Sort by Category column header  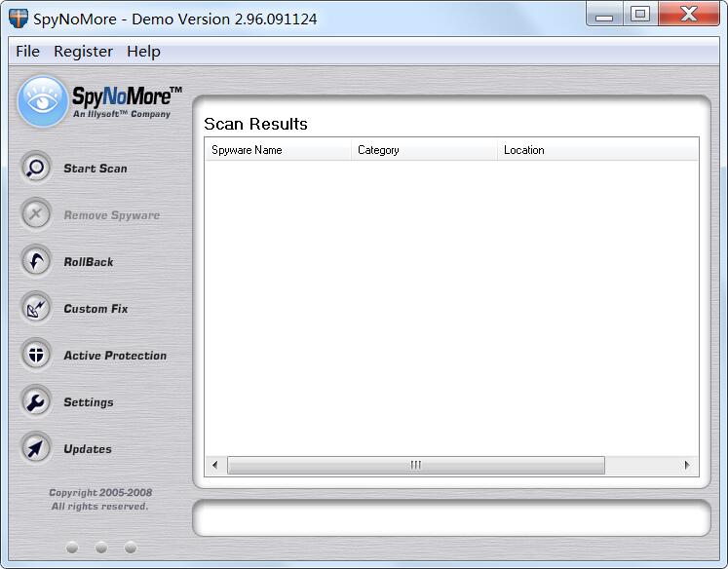pyautogui.click(x=424, y=150)
